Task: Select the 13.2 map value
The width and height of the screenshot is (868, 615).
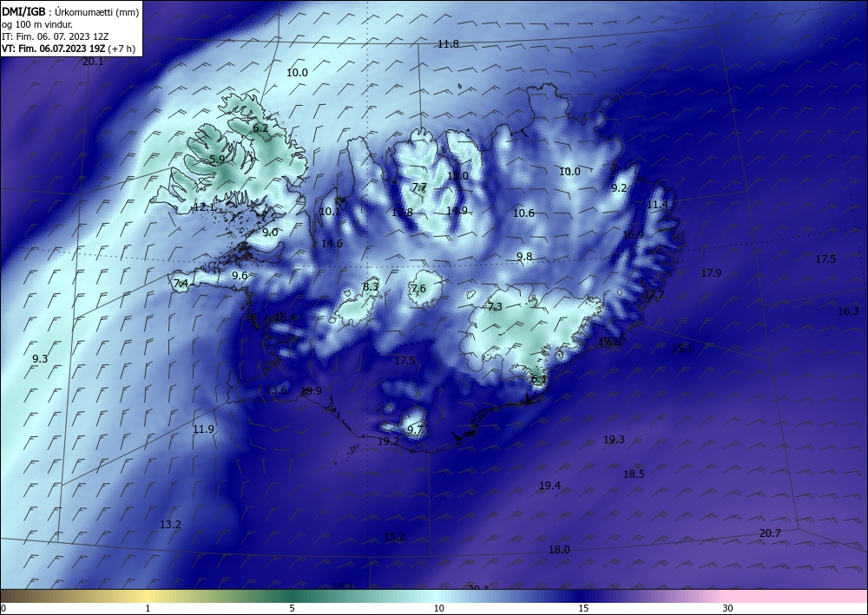Action: point(170,525)
